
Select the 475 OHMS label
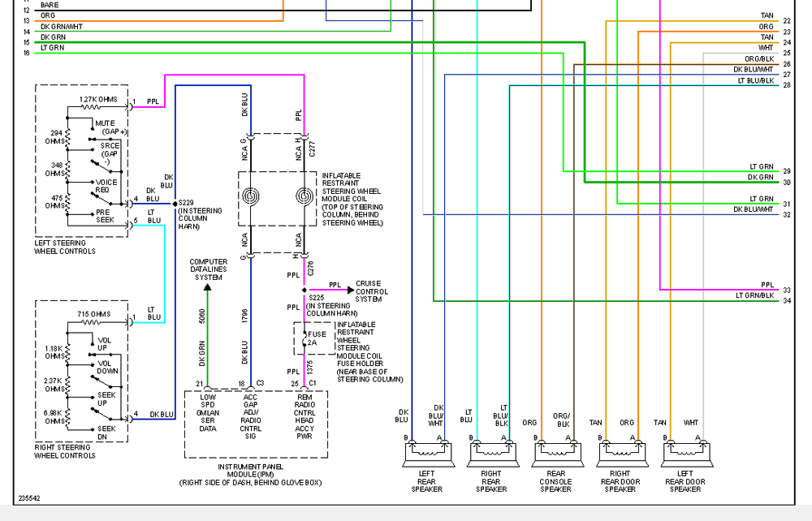pyautogui.click(x=55, y=202)
